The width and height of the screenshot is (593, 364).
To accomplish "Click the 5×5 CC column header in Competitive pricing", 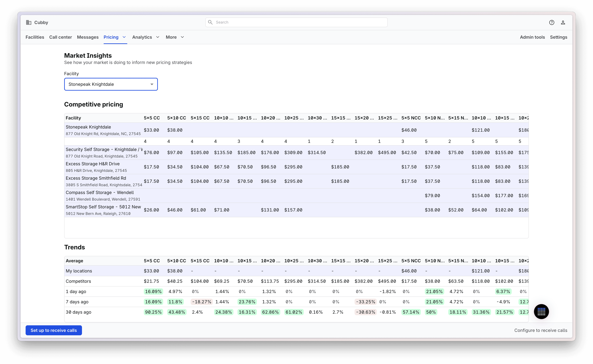I will 152,118.
